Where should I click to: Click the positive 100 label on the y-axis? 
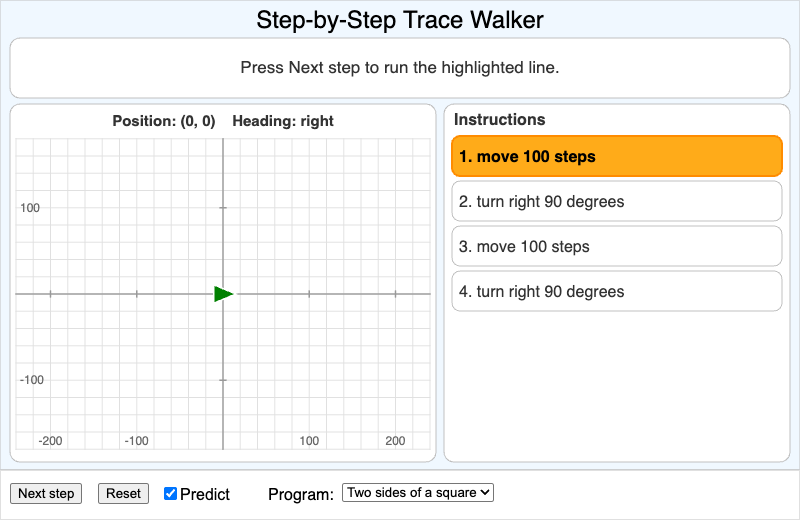(x=30, y=208)
